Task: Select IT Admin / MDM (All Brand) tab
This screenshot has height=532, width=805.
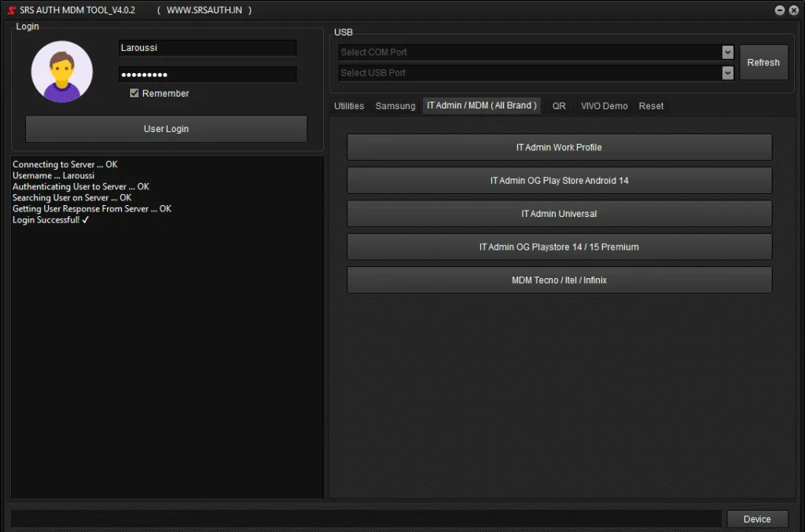Action: (x=482, y=105)
